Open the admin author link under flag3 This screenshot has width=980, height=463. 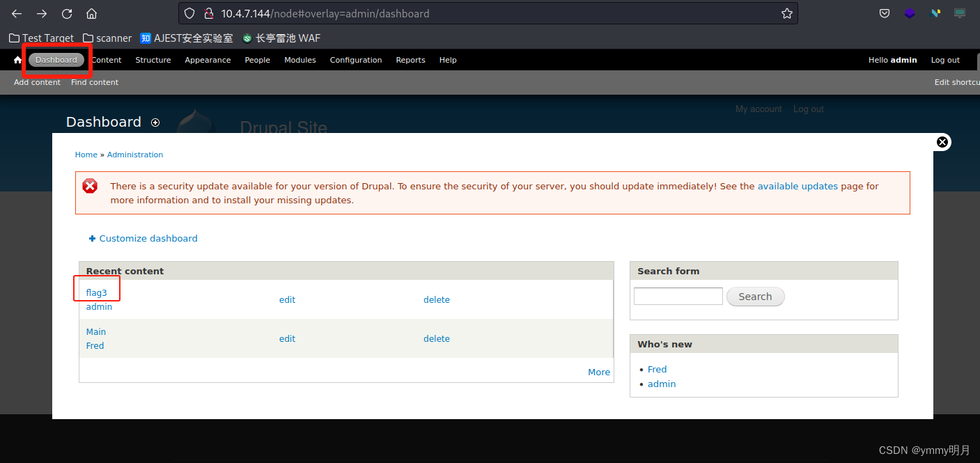[x=99, y=306]
